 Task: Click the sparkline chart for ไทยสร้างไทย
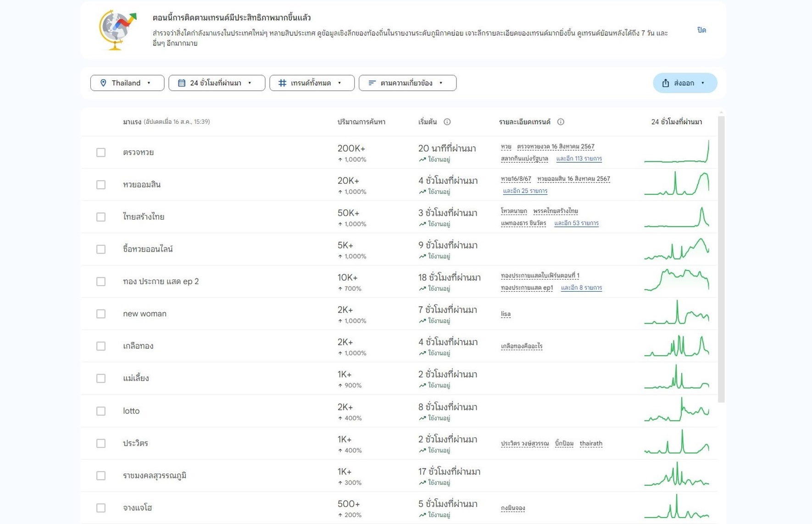pos(676,217)
